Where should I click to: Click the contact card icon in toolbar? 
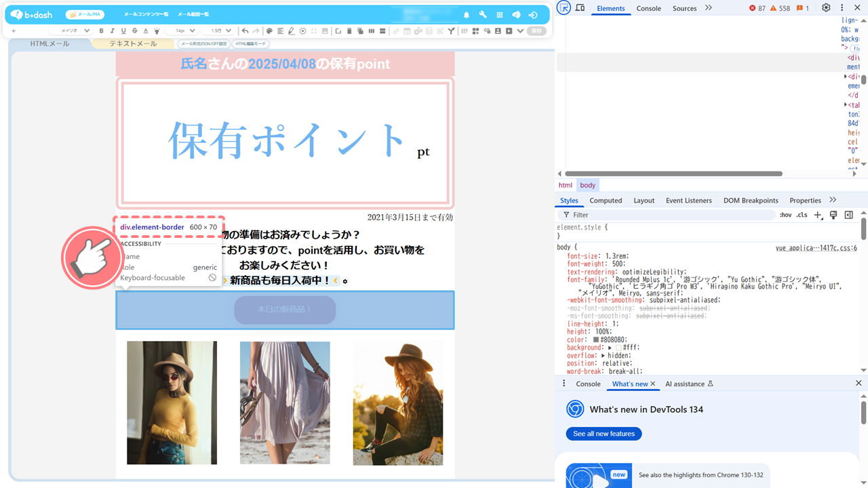tap(498, 30)
